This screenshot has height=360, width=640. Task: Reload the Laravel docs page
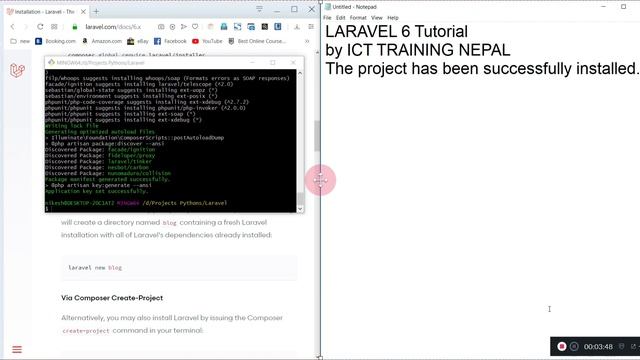(40, 27)
